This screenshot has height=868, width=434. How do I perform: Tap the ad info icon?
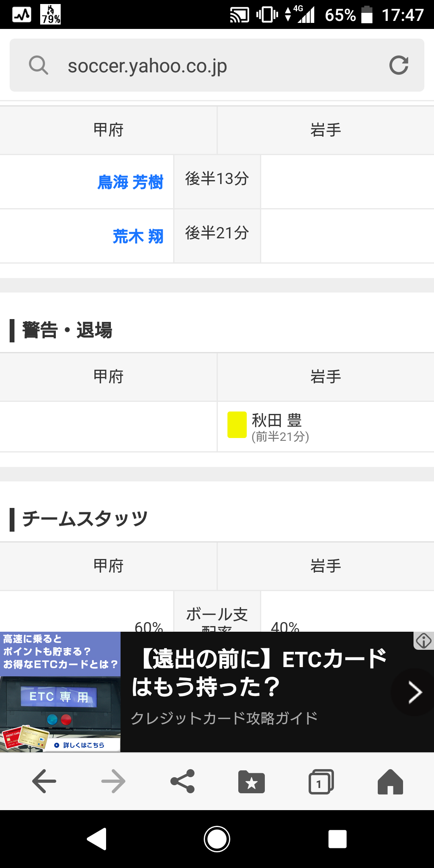click(x=424, y=641)
